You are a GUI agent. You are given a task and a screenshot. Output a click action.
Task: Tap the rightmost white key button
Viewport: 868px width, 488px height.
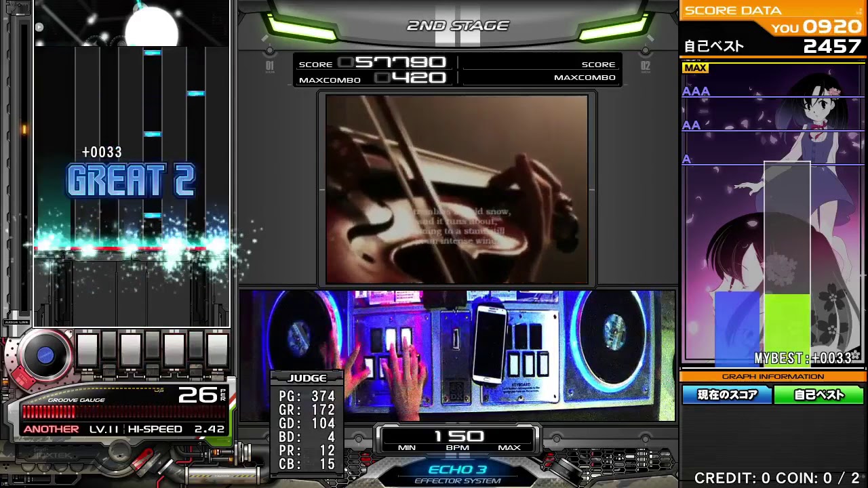pyautogui.click(x=217, y=350)
